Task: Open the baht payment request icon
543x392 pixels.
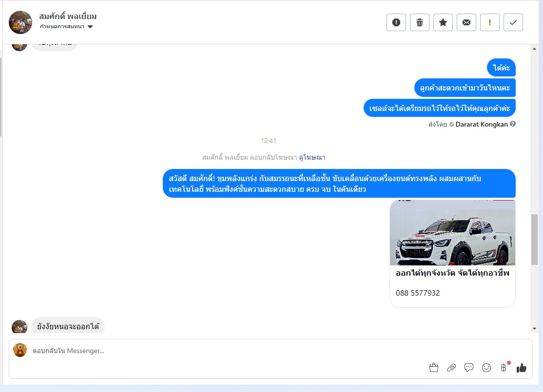Action: pos(504,368)
